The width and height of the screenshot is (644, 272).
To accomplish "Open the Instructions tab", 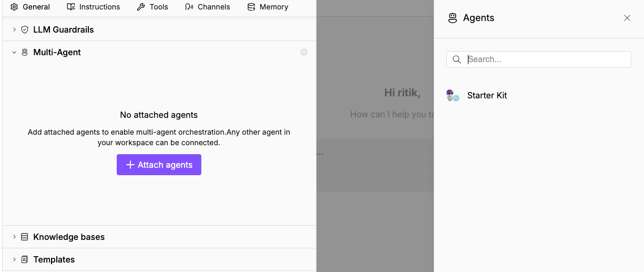I will 94,7.
